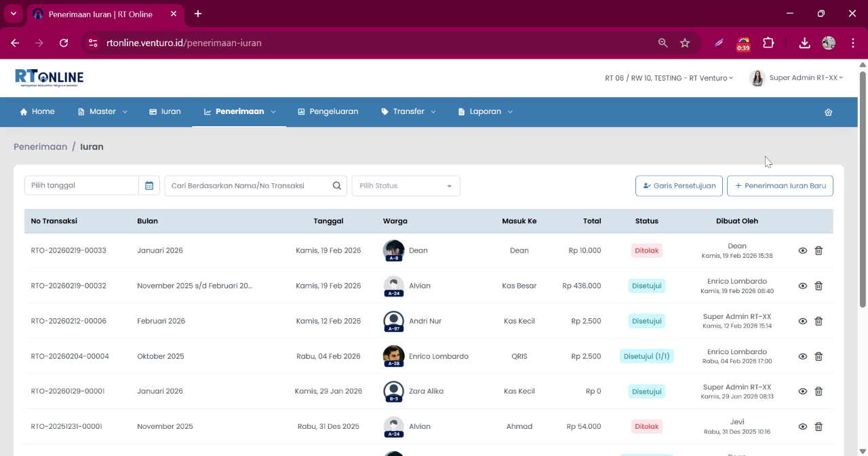Click Andri Nur's avatar

393,321
